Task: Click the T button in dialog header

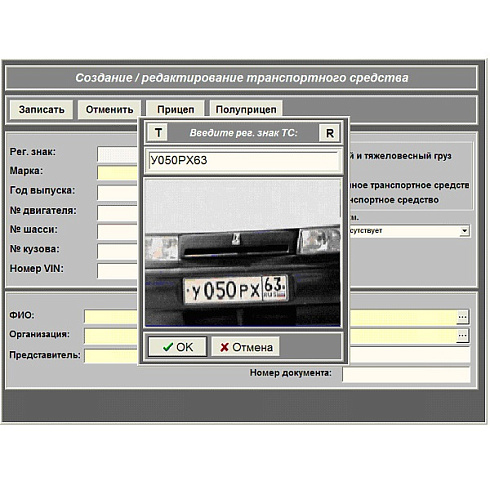Action: [x=158, y=132]
